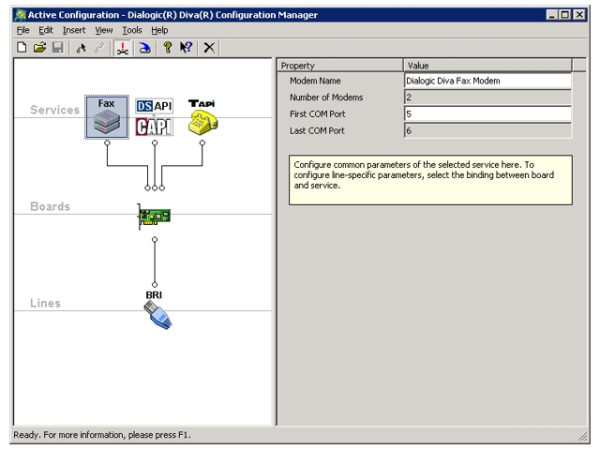
Task: Click the First COM Port value field
Action: pyautogui.click(x=488, y=114)
